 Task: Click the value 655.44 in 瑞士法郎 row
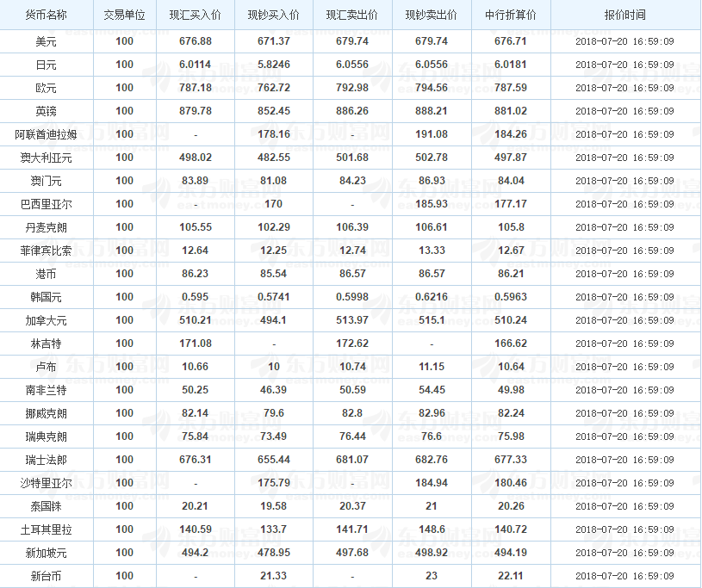274,460
